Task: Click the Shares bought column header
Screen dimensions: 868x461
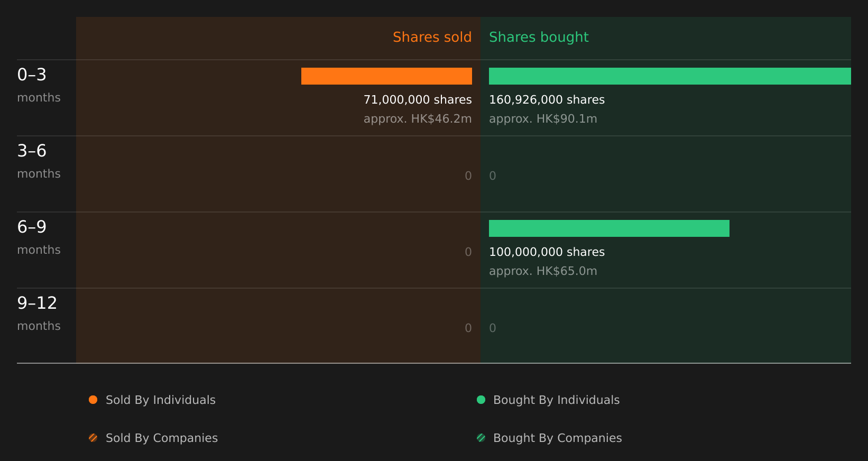Action: pyautogui.click(x=539, y=38)
